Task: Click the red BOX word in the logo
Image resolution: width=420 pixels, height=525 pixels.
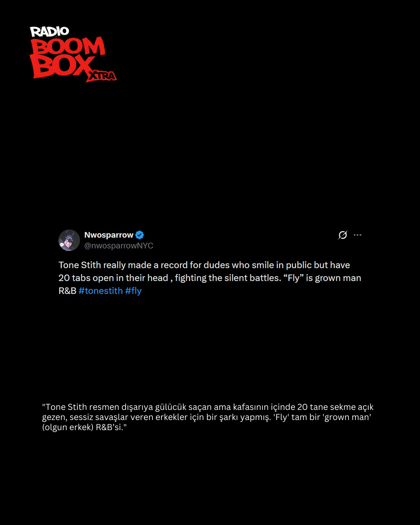Action: point(62,66)
